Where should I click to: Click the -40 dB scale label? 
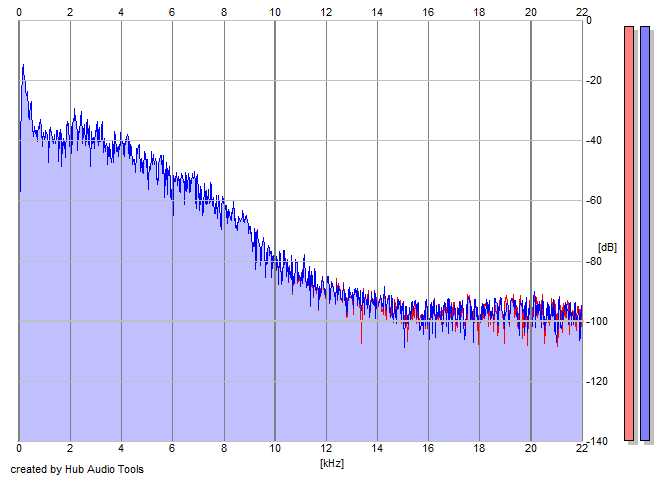pos(594,140)
